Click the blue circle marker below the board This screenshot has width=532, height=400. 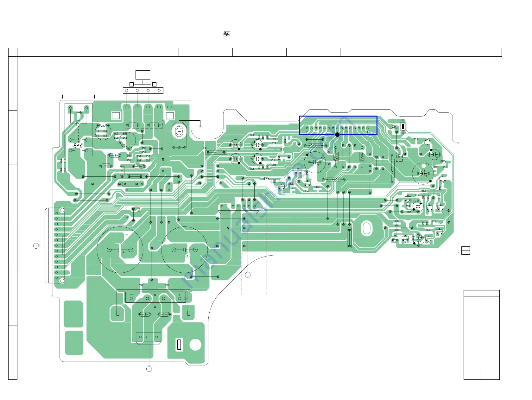point(149,369)
